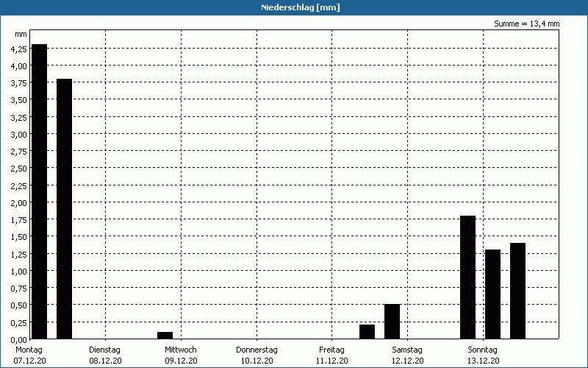This screenshot has width=588, height=368.
Task: Click the 0,50 bar just before Samstag
Action: [392, 322]
